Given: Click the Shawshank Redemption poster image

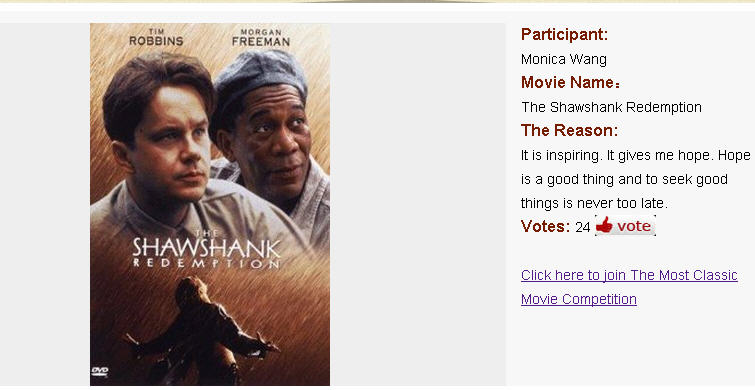Looking at the screenshot, I should tap(210, 204).
